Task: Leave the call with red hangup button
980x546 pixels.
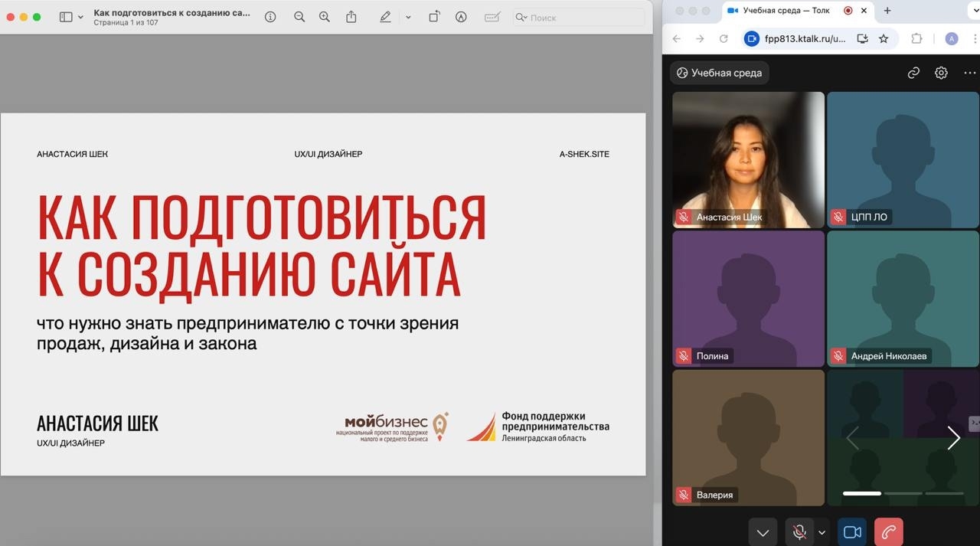Action: [888, 532]
